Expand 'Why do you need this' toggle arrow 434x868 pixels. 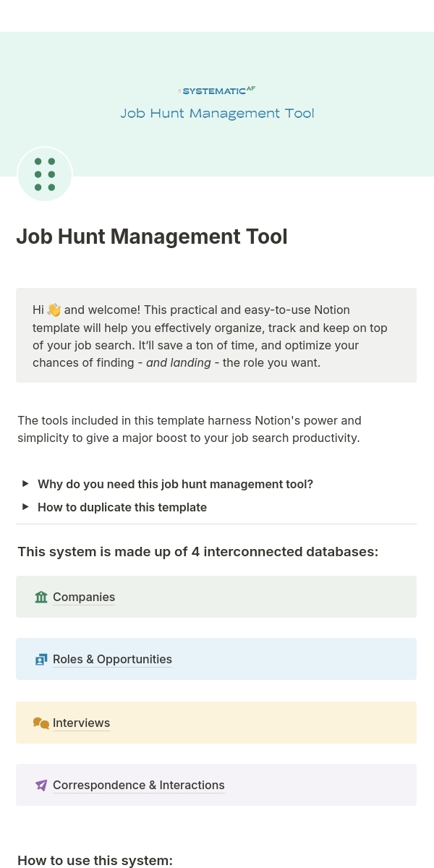pos(25,484)
